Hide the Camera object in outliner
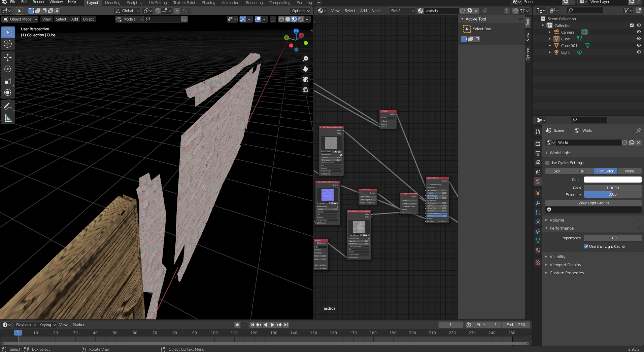The height and width of the screenshot is (352, 644). [x=638, y=32]
